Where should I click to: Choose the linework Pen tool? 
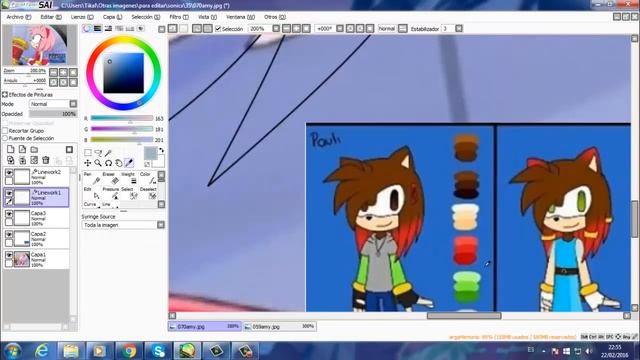(91, 179)
